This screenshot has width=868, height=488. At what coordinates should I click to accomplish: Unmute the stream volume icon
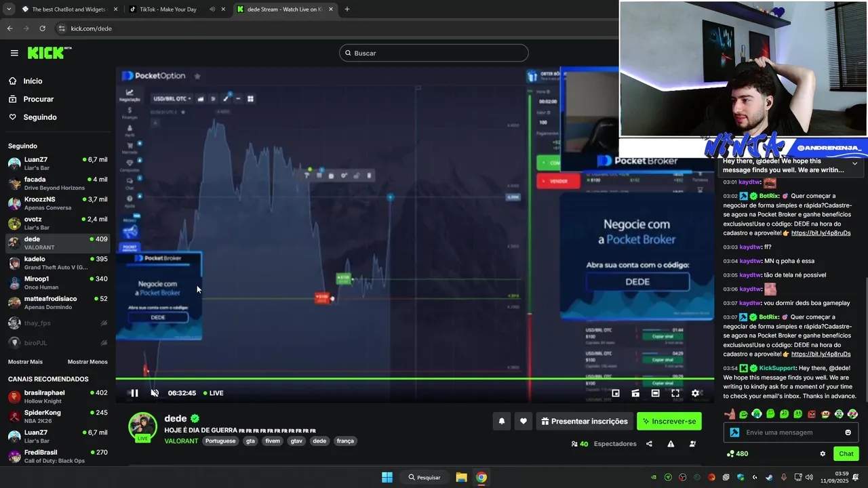(155, 393)
